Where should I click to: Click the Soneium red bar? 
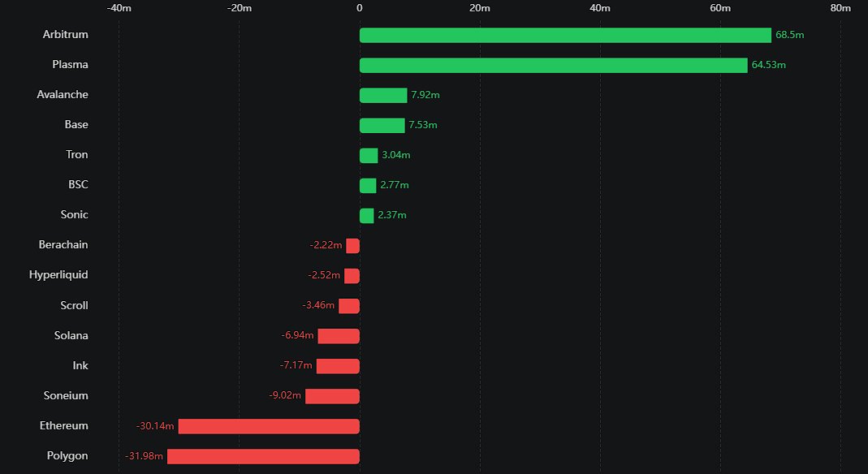(332, 396)
